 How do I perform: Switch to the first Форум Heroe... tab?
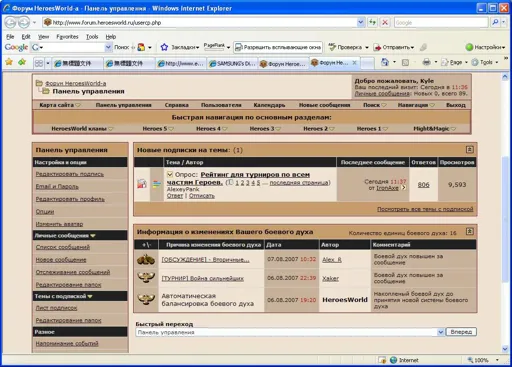tap(283, 63)
